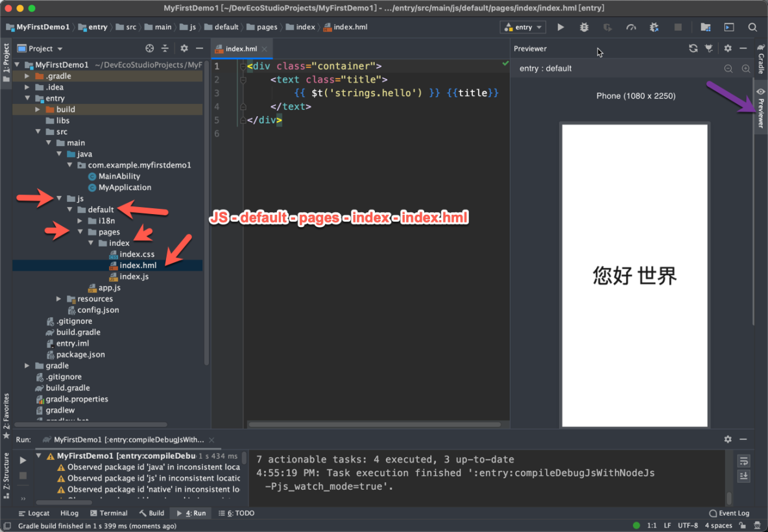
Task: Zoom out the previewer display
Action: tap(728, 69)
